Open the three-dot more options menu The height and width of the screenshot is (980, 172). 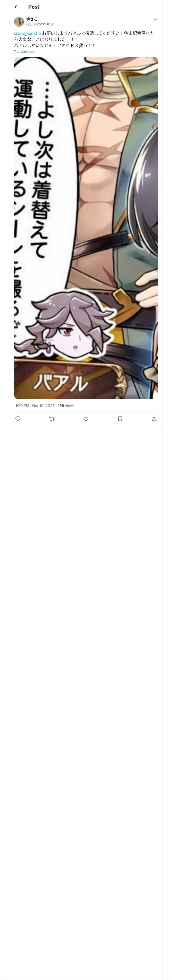coord(156,19)
